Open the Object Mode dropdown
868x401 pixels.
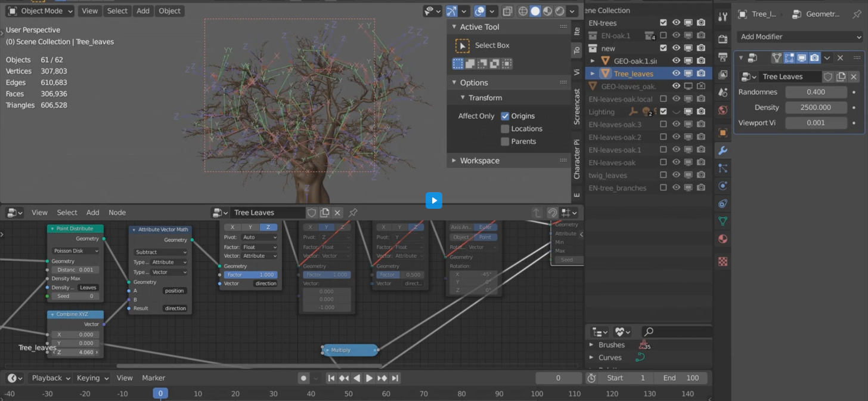(41, 11)
